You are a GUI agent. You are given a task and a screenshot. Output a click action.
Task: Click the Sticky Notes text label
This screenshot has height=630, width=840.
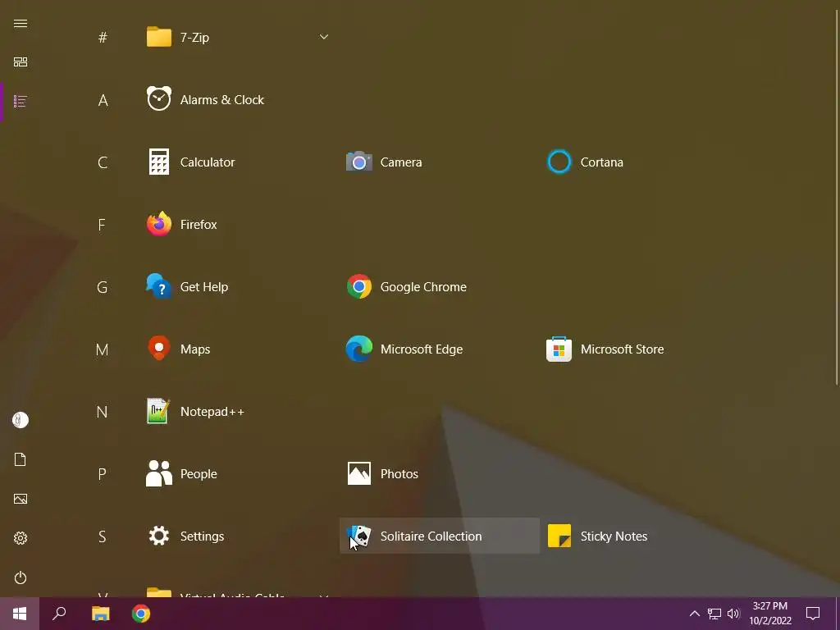(614, 536)
